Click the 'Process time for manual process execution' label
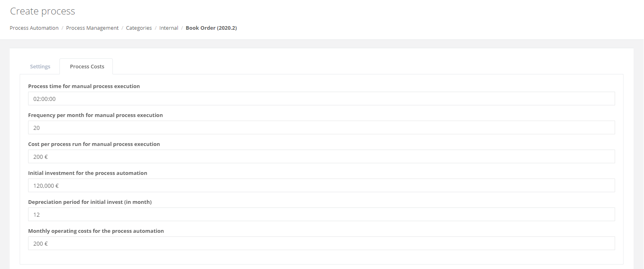Screen dimensions: 644x269 (84, 86)
